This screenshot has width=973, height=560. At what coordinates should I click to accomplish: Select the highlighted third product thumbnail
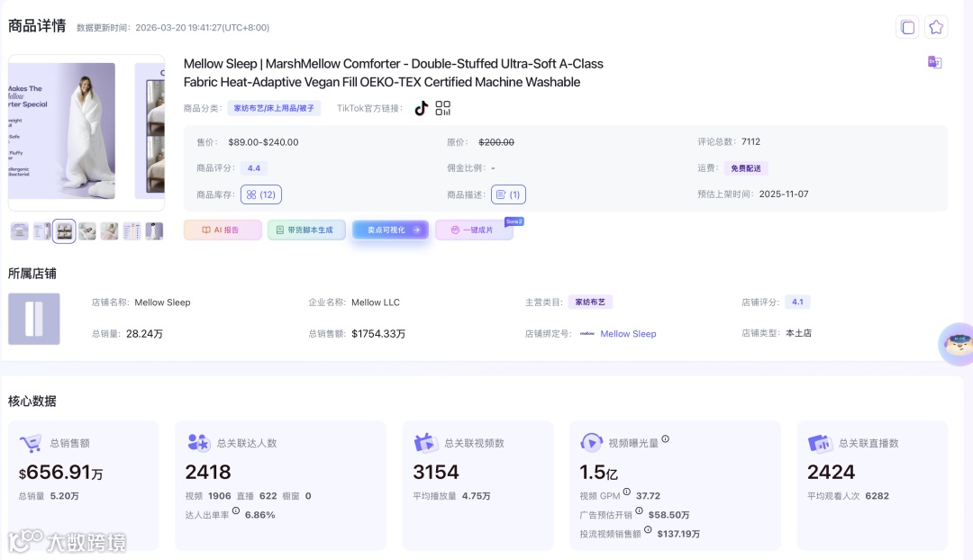click(64, 231)
